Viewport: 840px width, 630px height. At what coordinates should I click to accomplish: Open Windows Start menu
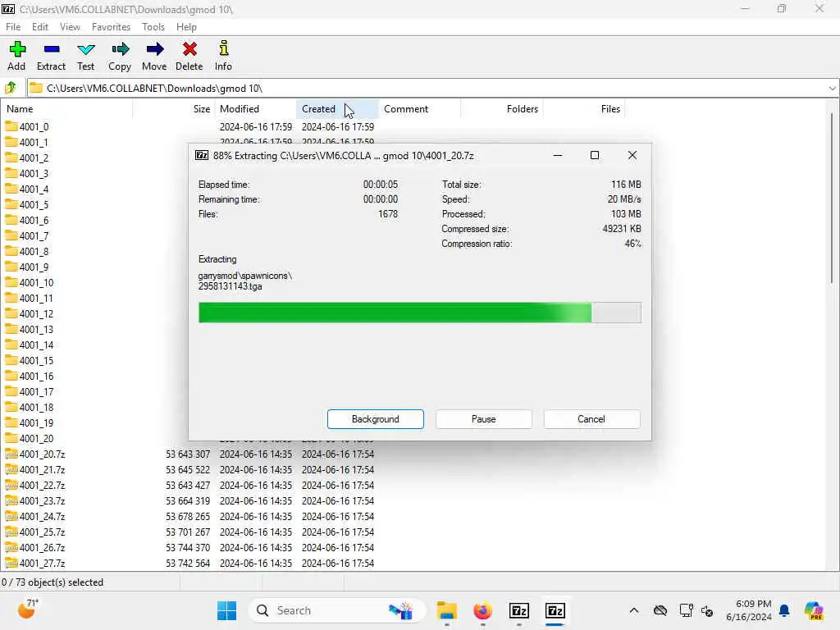coord(226,610)
